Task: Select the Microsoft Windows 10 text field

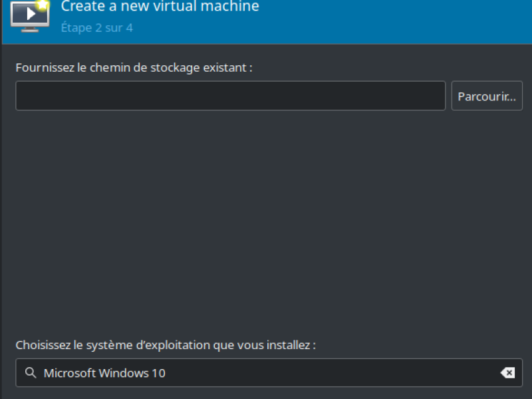Action: click(269, 373)
